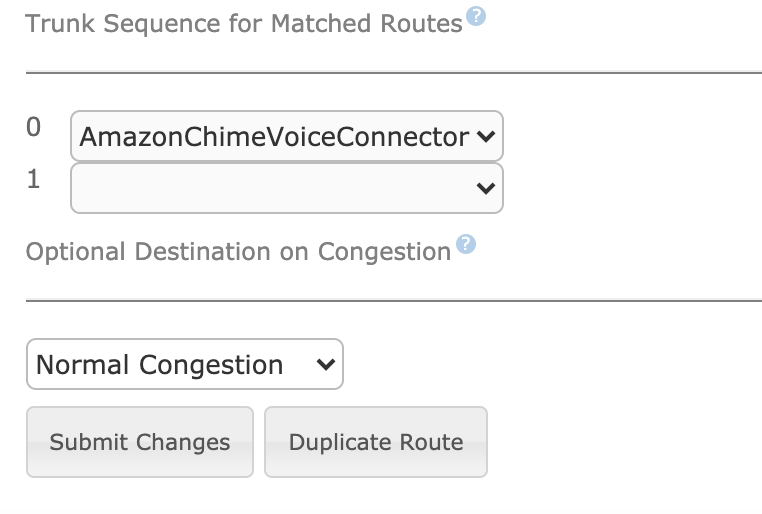Click the Normal Congestion text in selector
This screenshot has width=762, height=514.
coord(159,365)
